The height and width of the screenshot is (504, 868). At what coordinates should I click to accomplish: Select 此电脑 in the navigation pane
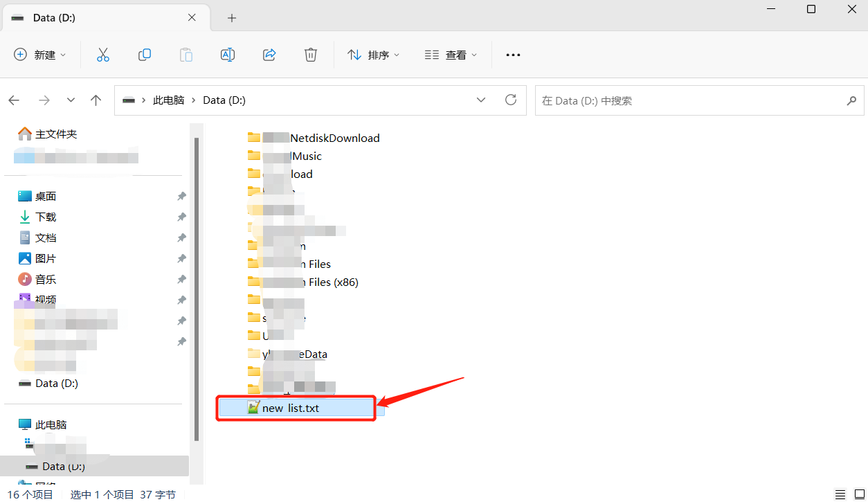pos(43,424)
